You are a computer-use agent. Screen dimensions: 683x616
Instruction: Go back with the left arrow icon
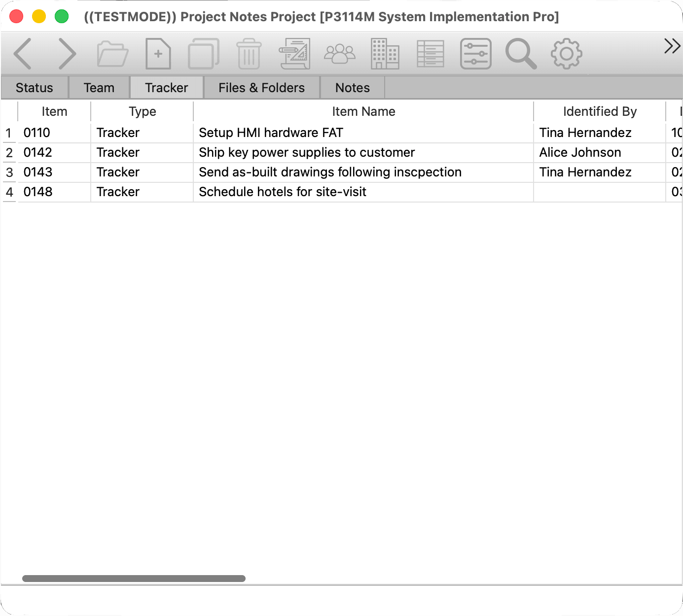pos(23,54)
